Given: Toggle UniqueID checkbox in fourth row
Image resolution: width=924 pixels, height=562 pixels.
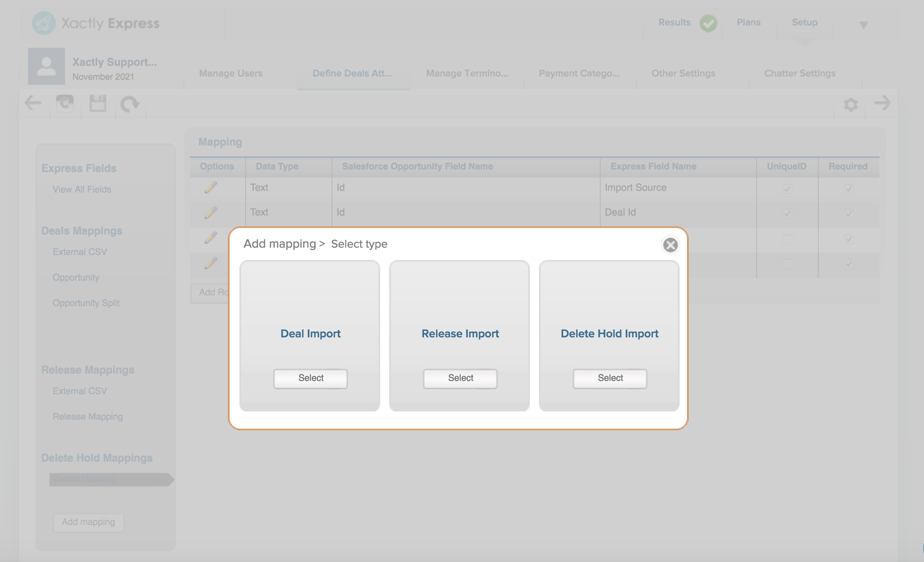Looking at the screenshot, I should [787, 264].
